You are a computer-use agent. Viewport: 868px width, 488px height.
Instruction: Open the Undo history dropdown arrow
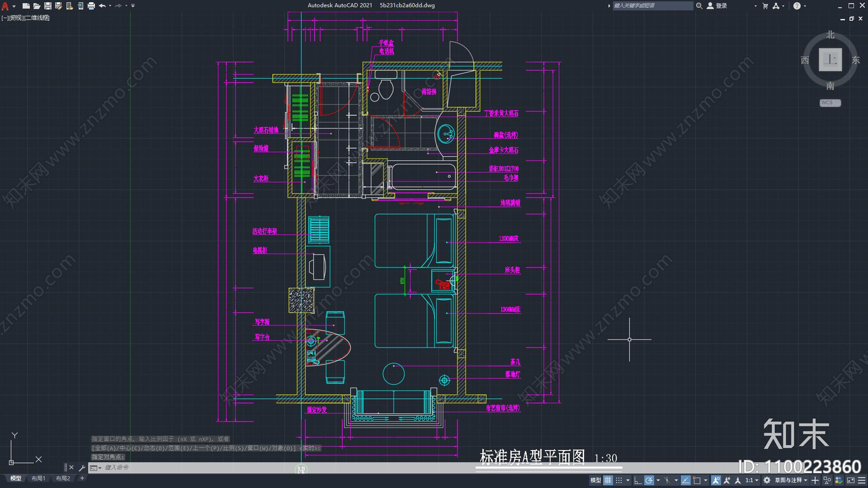tap(110, 6)
